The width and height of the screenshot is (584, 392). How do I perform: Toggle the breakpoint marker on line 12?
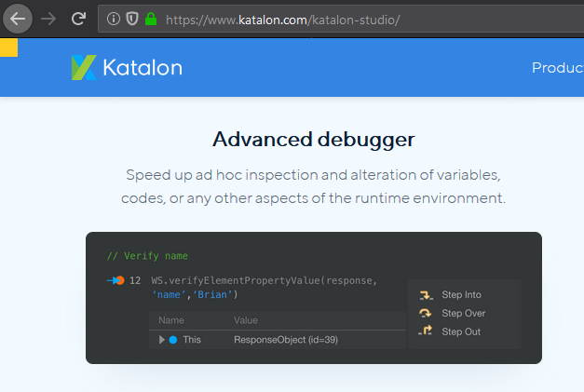click(116, 280)
